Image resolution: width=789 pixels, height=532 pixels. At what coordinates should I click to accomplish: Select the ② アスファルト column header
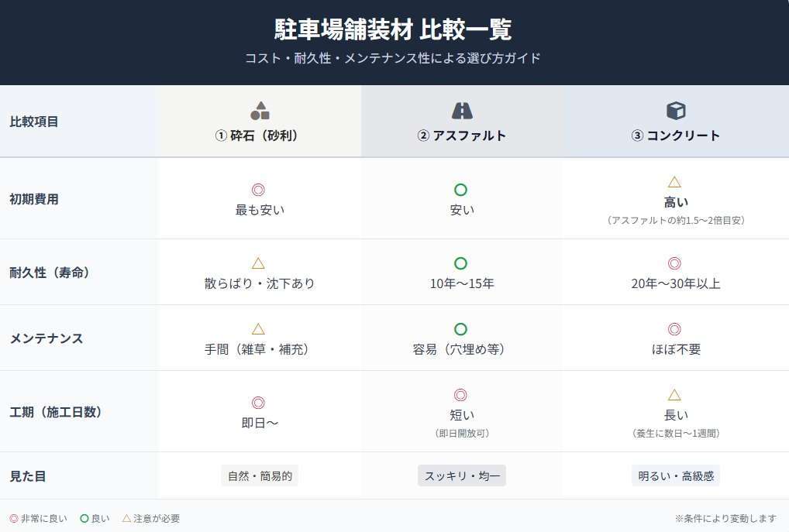point(462,136)
